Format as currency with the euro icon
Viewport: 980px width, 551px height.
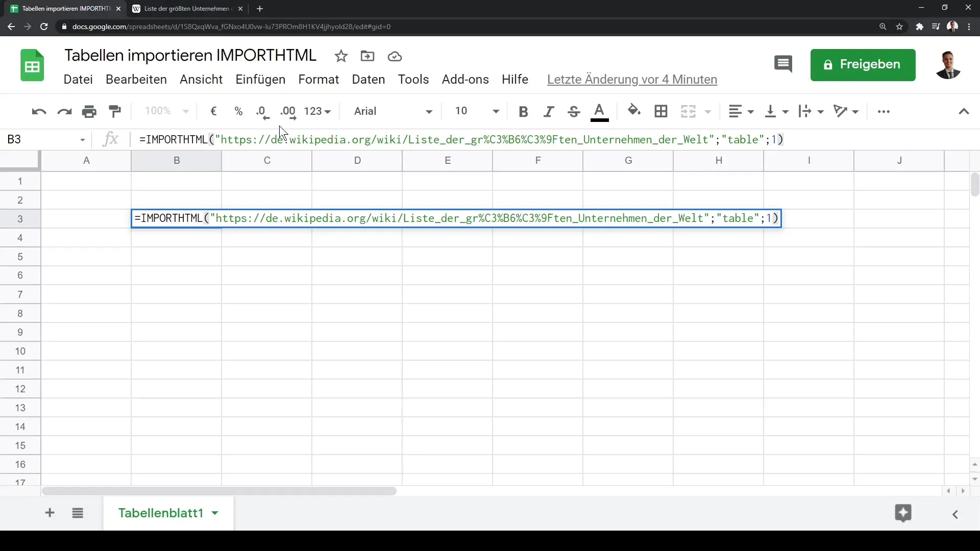point(214,111)
